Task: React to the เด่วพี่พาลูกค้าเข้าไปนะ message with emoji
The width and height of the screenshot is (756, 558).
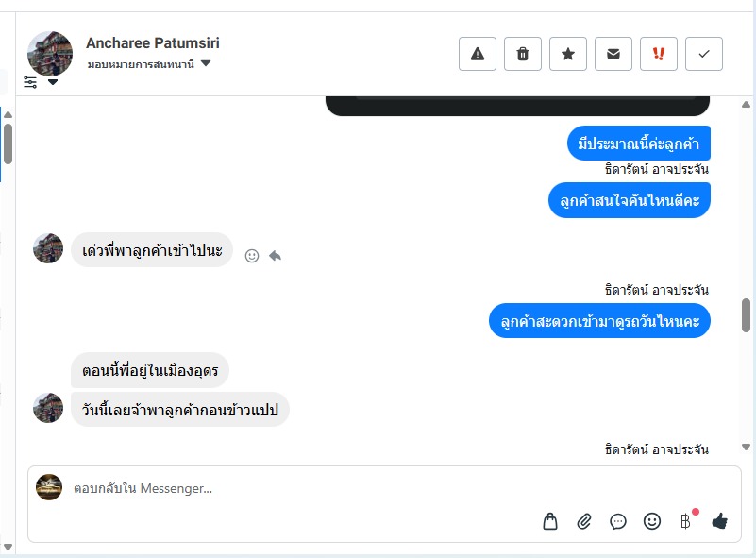Action: pyautogui.click(x=252, y=255)
